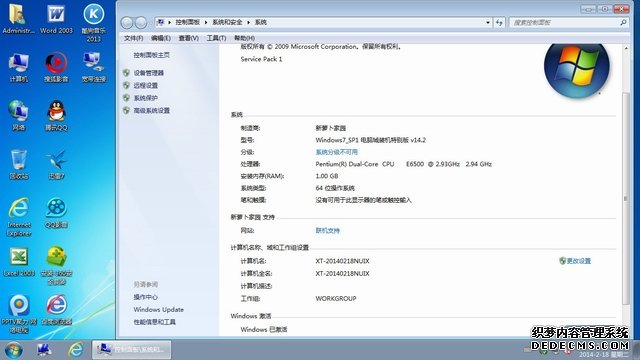This screenshot has width=640, height=360.
Task: Open Action Center (操作中心) link
Action: click(x=145, y=297)
